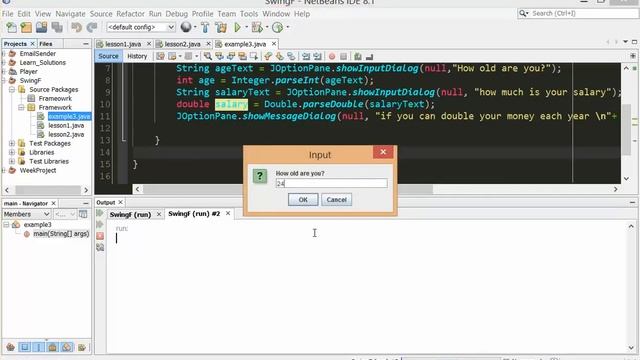This screenshot has width=640, height=360.
Task: Click the globe browser icon in toolbar
Action: [186, 27]
